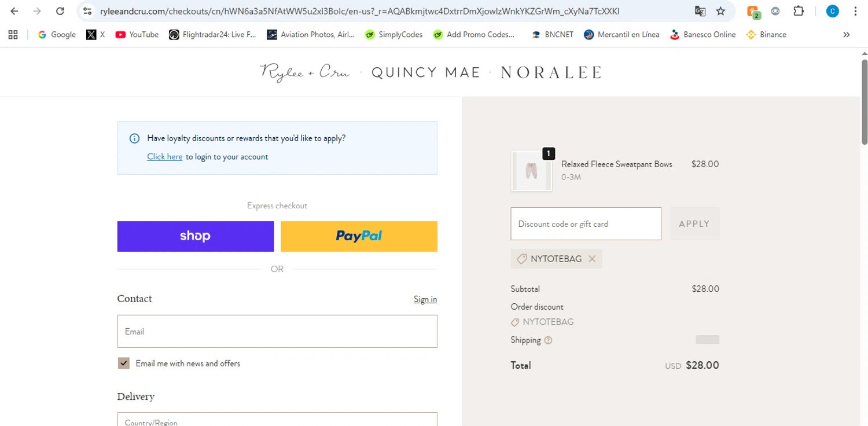
Task: Open the X bookmark
Action: [95, 35]
